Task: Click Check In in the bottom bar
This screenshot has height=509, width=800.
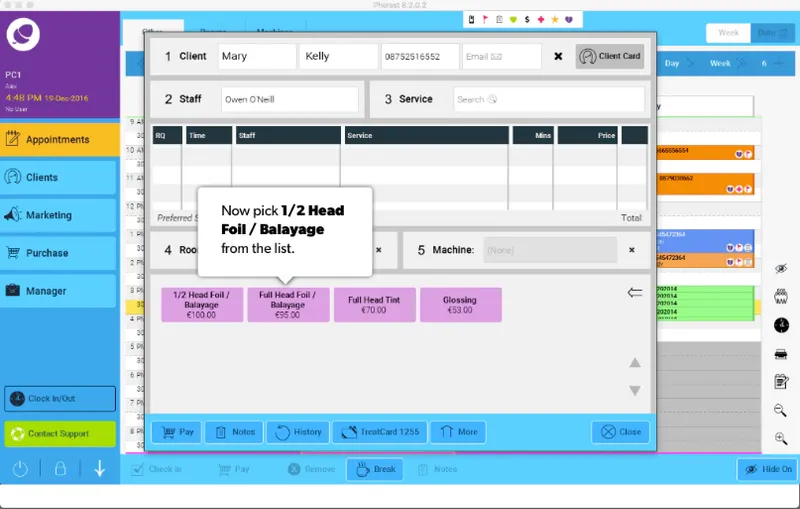Action: 157,469
